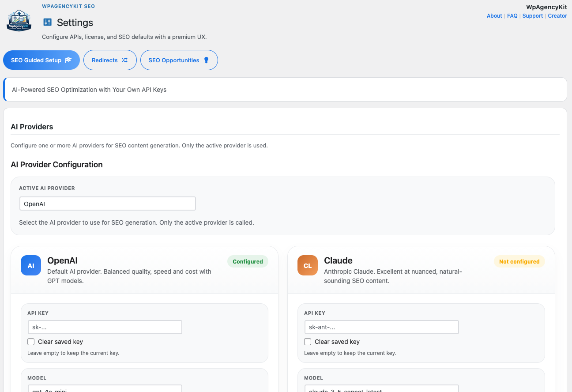Open the OpenAI model dropdown
Screen dimensions: 572x392
[105, 388]
